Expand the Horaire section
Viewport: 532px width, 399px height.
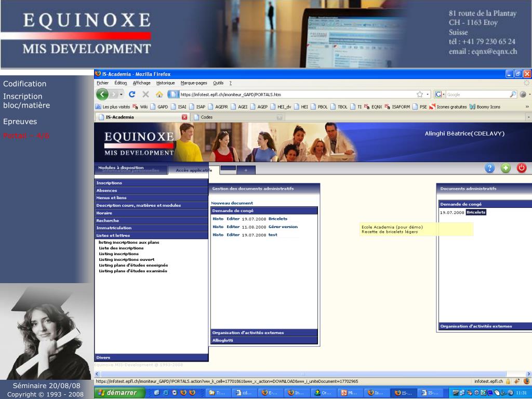tap(151, 213)
